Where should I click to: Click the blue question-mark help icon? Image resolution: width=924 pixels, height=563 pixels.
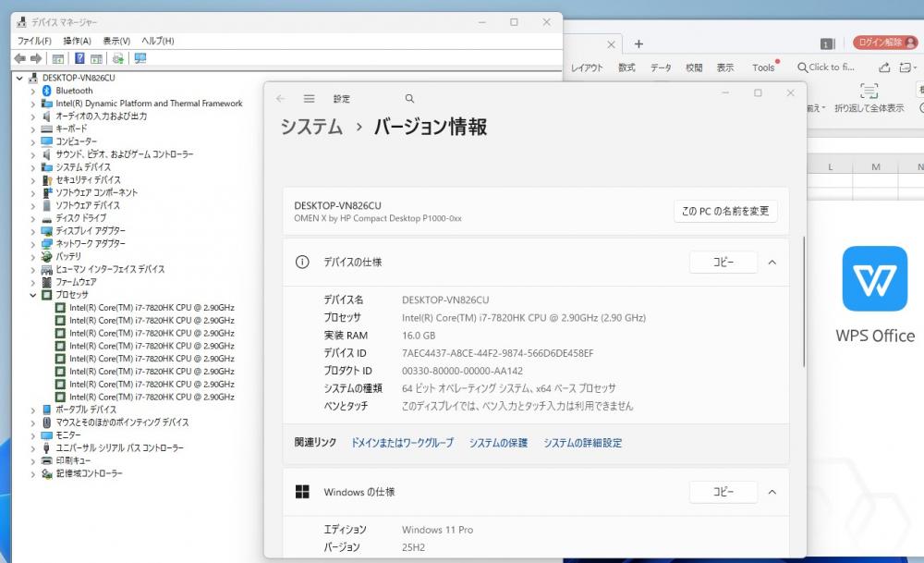79,58
